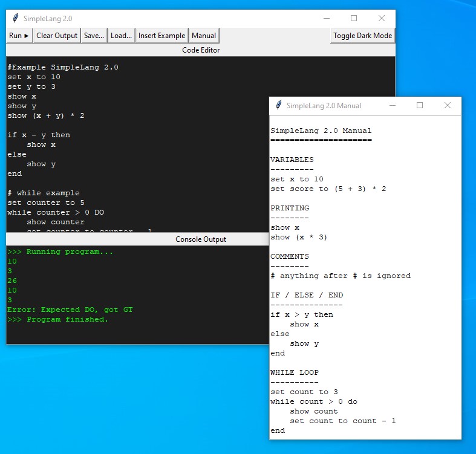Click the '26' console output line
The image size is (476, 454).
click(12, 281)
